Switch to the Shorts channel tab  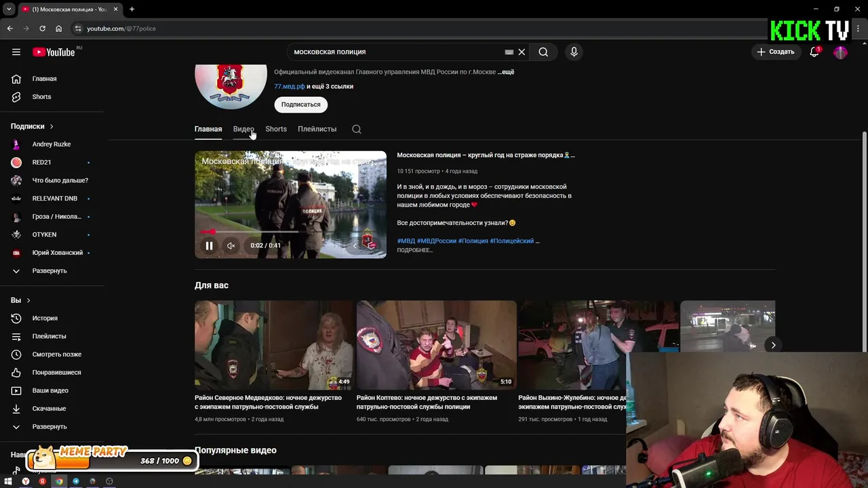tap(276, 129)
